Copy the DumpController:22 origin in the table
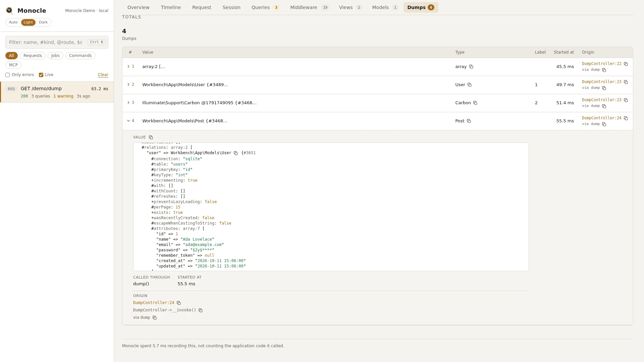The image size is (644, 362). 626,64
